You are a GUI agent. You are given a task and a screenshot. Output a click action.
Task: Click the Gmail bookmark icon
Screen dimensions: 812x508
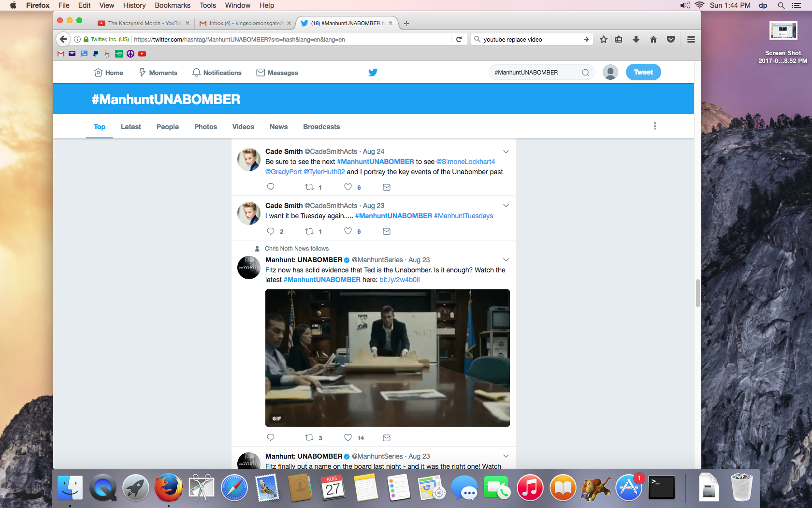pos(61,54)
